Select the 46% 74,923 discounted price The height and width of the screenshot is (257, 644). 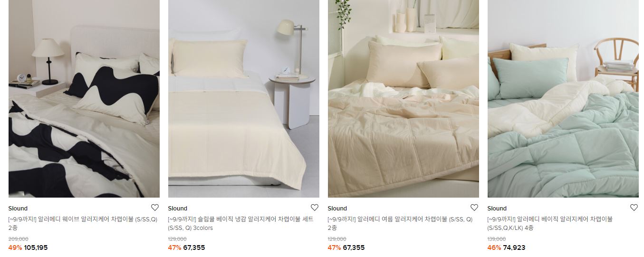click(x=506, y=247)
